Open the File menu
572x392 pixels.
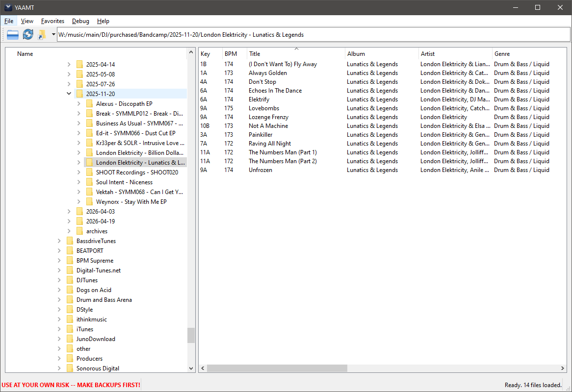pyautogui.click(x=9, y=21)
